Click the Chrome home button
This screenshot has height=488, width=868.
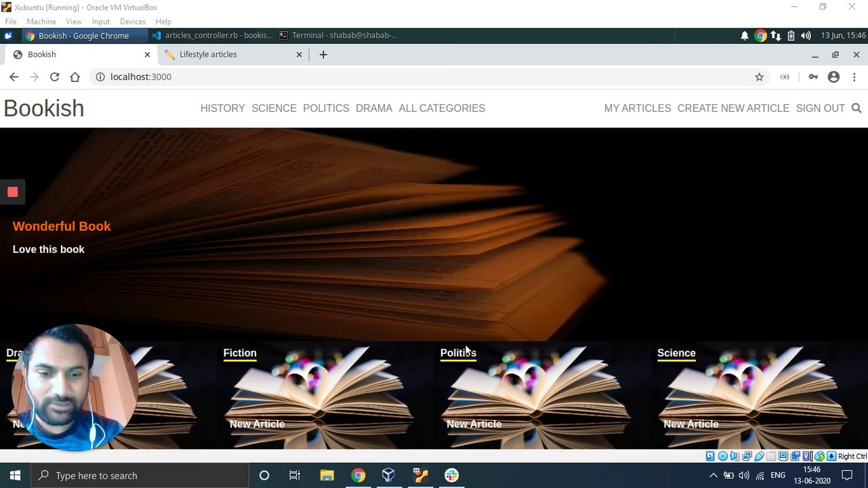75,77
